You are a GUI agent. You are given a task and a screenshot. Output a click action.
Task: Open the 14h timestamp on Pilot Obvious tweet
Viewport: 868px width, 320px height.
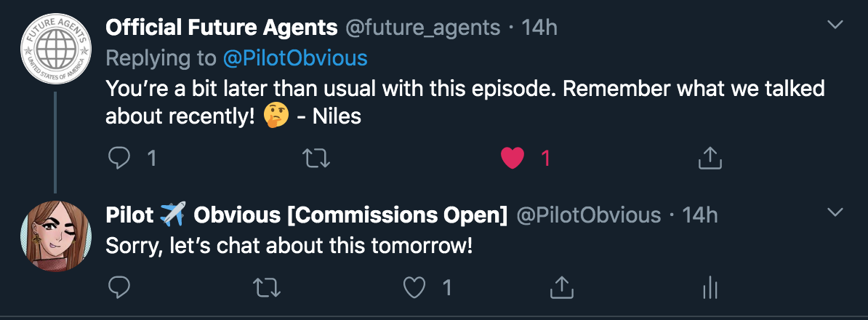click(699, 215)
